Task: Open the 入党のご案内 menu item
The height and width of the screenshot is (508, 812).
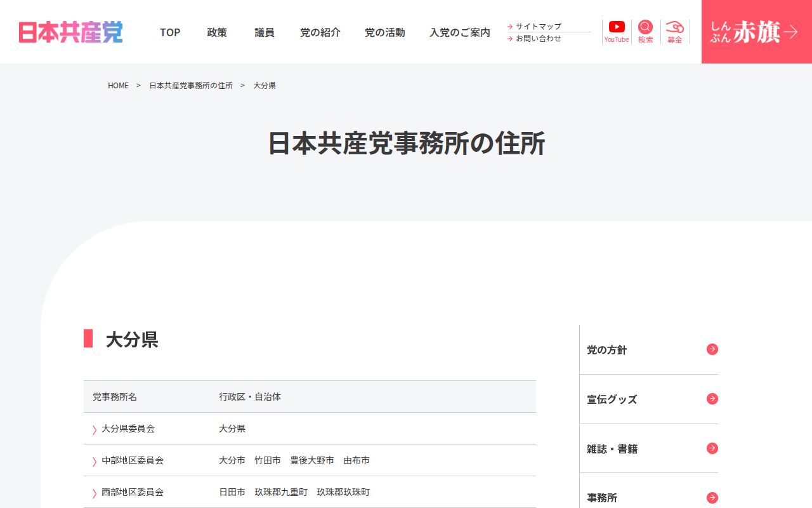Action: click(x=460, y=32)
